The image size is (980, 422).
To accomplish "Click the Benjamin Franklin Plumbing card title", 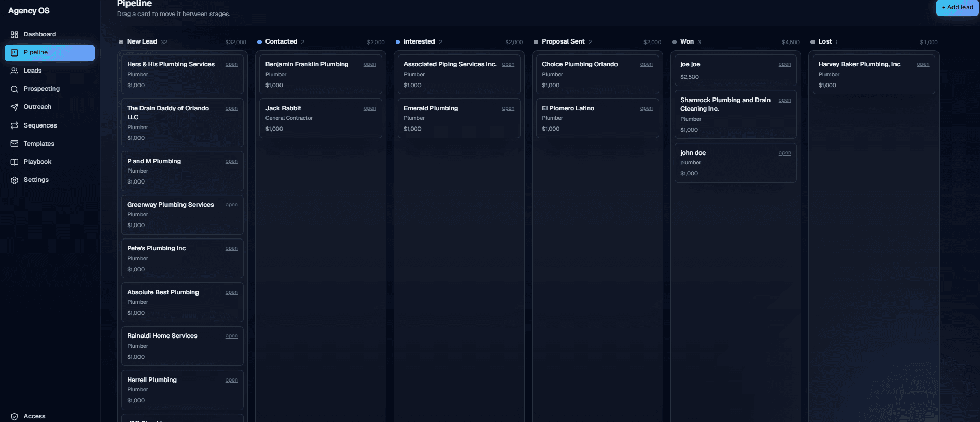I will (307, 64).
